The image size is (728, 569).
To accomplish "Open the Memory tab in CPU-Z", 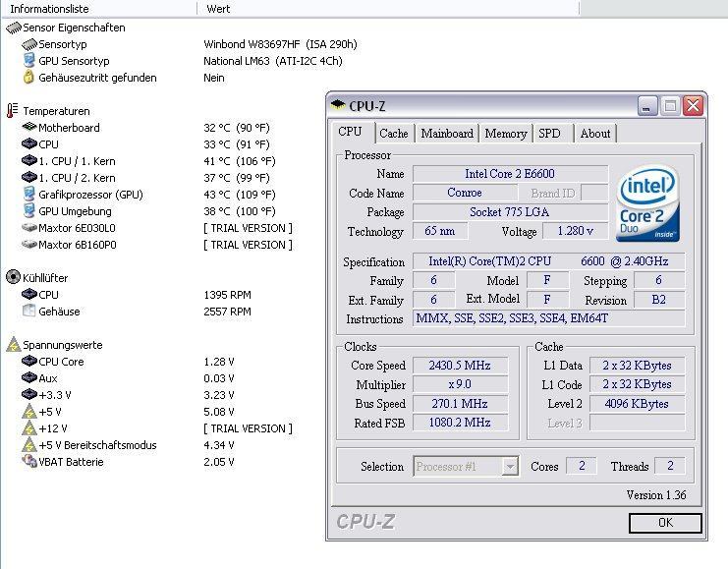I will point(506,134).
